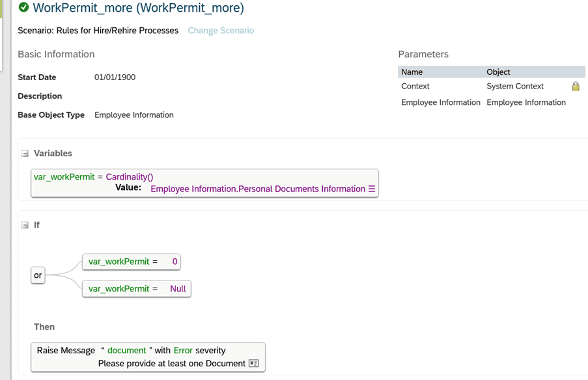Click the Change Scenario link
Viewport: 588px width, 380px height.
(221, 31)
